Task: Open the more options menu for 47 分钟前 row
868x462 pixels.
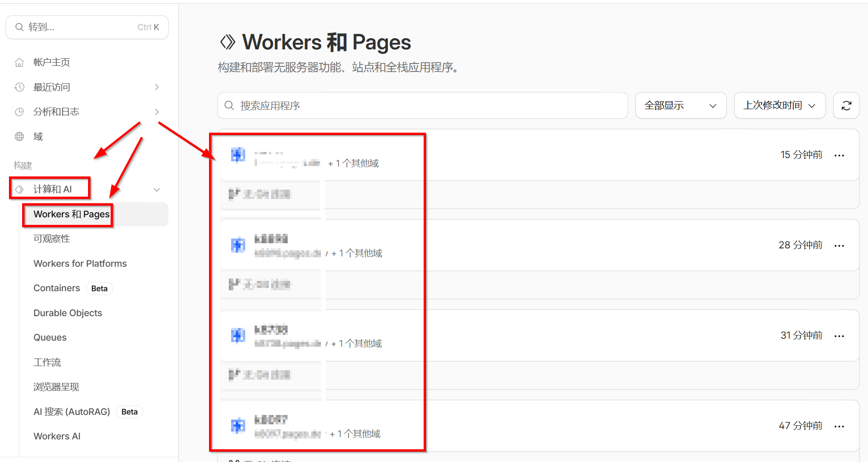Action: pos(839,426)
